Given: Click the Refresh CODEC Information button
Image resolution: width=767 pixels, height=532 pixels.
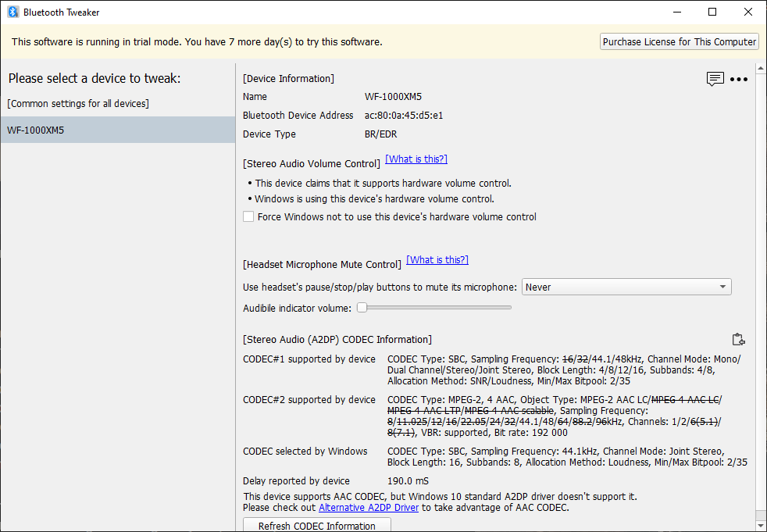Looking at the screenshot, I should 317,525.
